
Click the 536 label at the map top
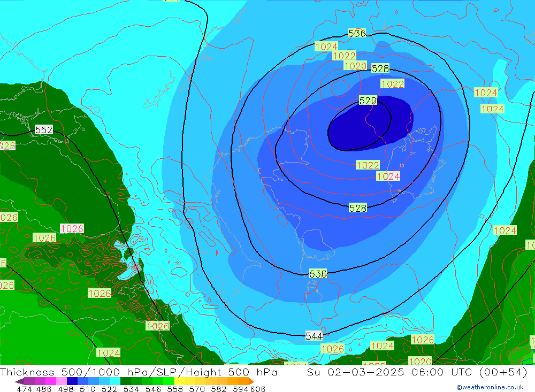(x=357, y=33)
